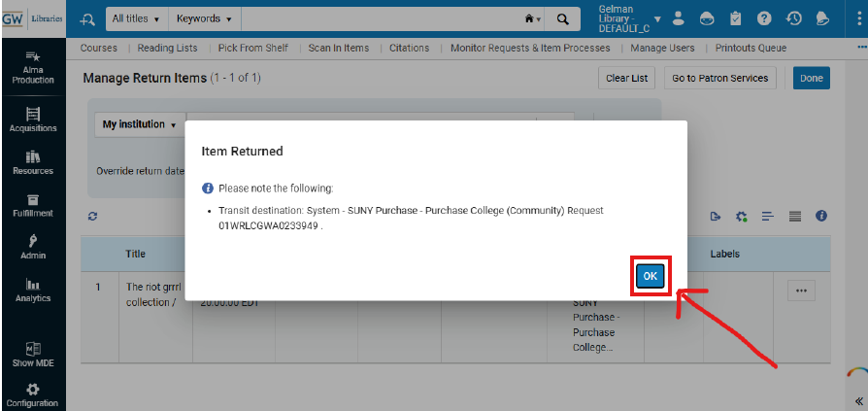This screenshot has height=411, width=868.
Task: Open the Acquisitions menu in sidebar
Action: pyautogui.click(x=33, y=120)
